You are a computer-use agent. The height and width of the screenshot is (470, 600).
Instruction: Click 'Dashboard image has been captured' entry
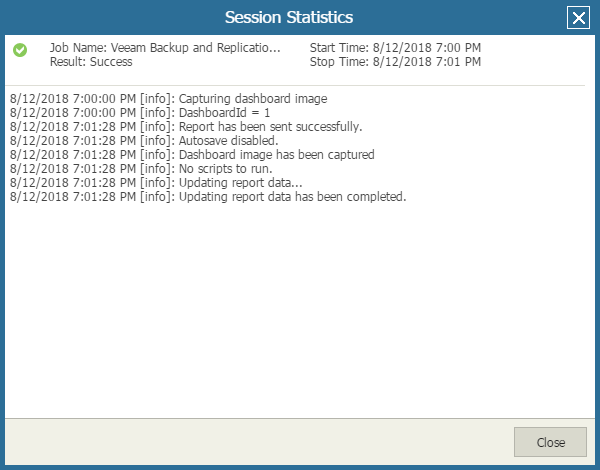192,155
